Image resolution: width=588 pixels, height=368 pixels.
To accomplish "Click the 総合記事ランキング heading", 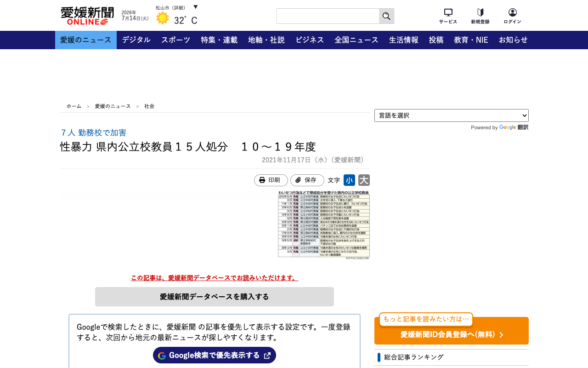I will tap(414, 357).
